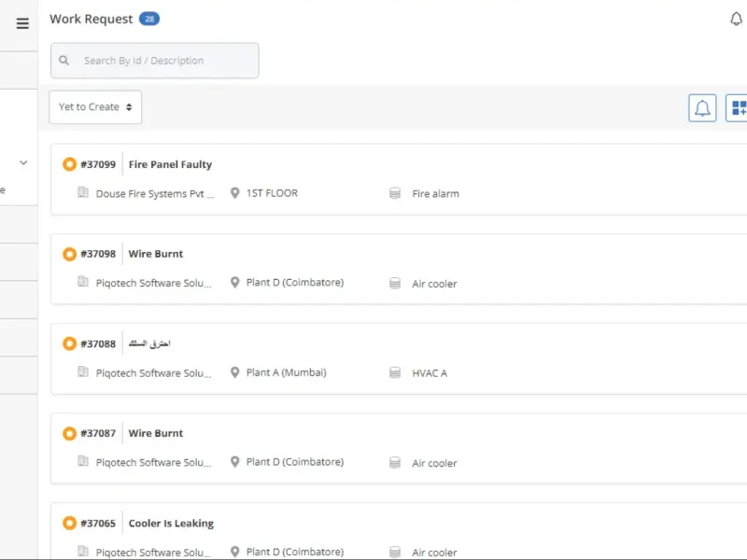Select the Arabic-titled request #37088

coord(149,343)
